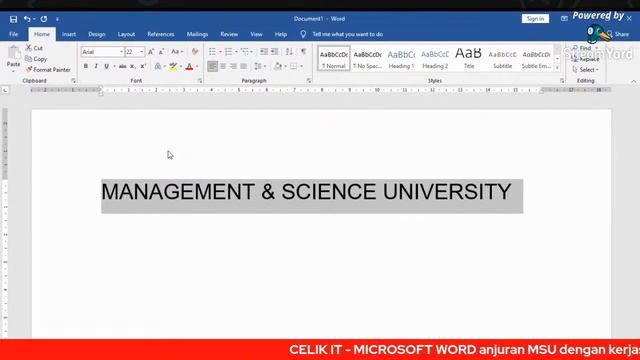Click the Multilevel List icon
Image resolution: width=640 pixels, height=360 pixels.
[x=244, y=52]
